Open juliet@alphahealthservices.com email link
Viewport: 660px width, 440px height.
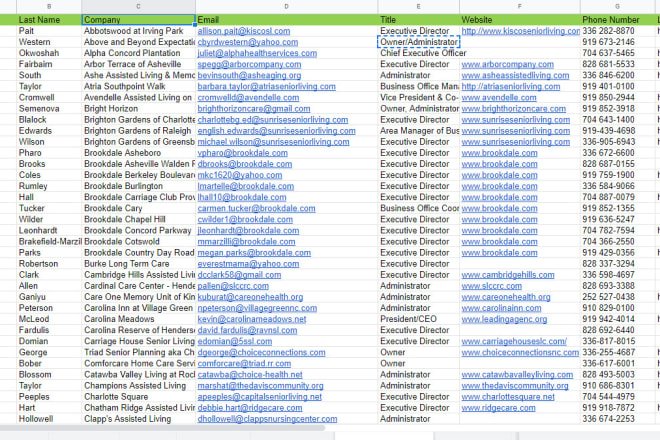[257, 53]
